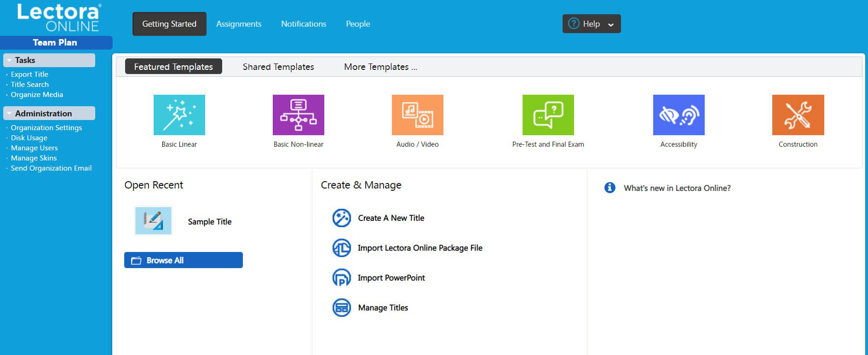Screen dimensions: 868x355
Task: Collapse the Administration section header
Action: [49, 113]
